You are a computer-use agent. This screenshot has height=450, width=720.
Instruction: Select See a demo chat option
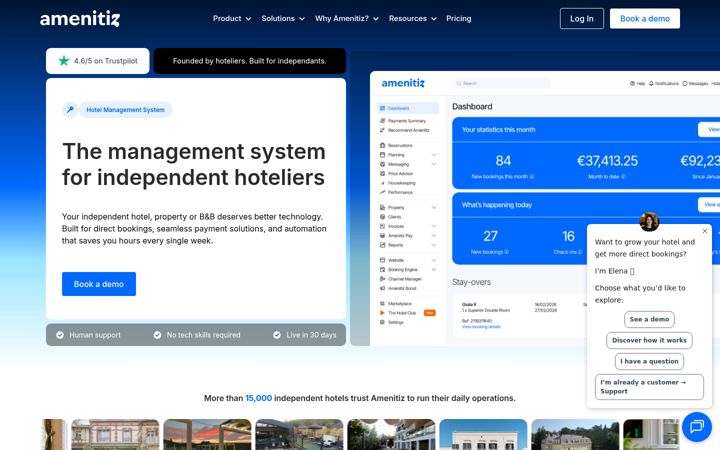[649, 319]
